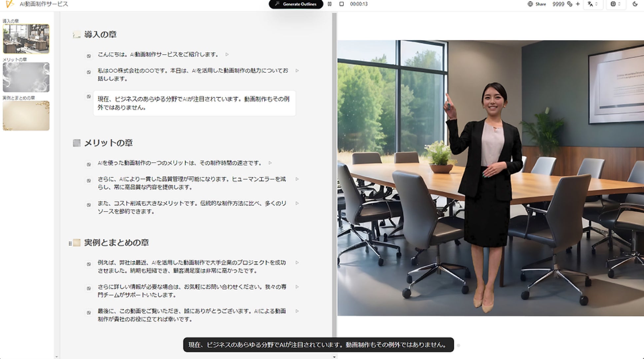Viewport: 644px width, 359px height.
Task: Click avatar icon beside さらに詳しい情報 line
Action: click(x=89, y=288)
